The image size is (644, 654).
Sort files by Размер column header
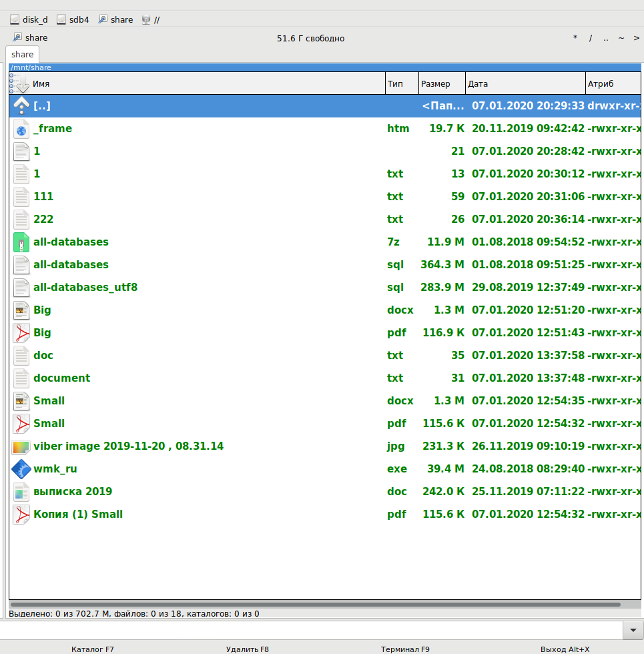click(441, 84)
